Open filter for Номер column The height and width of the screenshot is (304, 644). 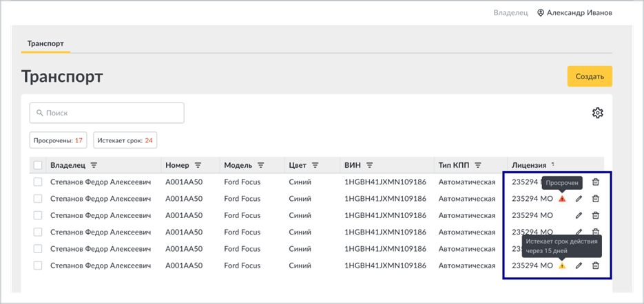click(x=198, y=165)
